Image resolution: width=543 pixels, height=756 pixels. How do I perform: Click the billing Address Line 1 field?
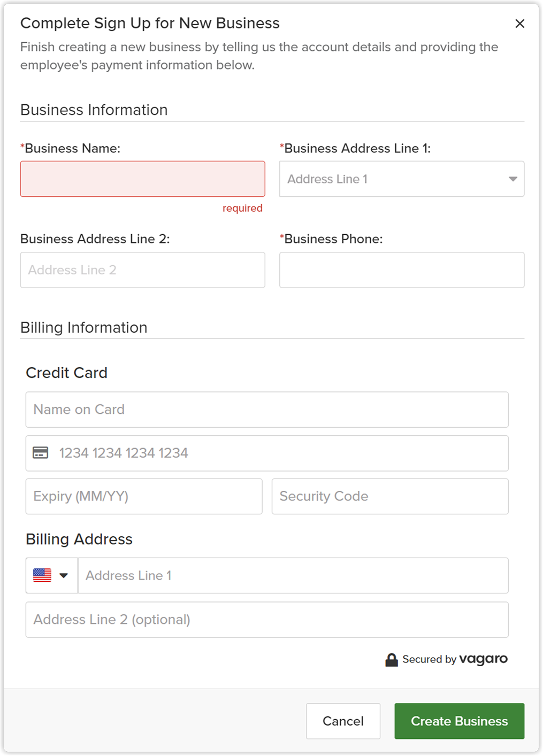pyautogui.click(x=293, y=575)
